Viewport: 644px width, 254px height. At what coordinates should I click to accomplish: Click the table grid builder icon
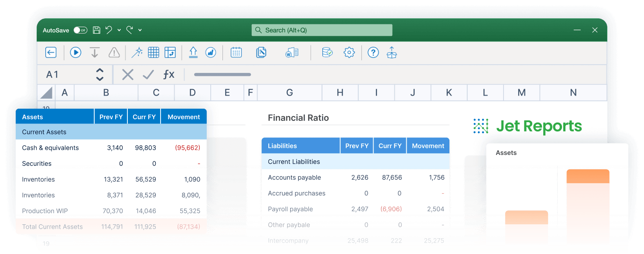(154, 53)
